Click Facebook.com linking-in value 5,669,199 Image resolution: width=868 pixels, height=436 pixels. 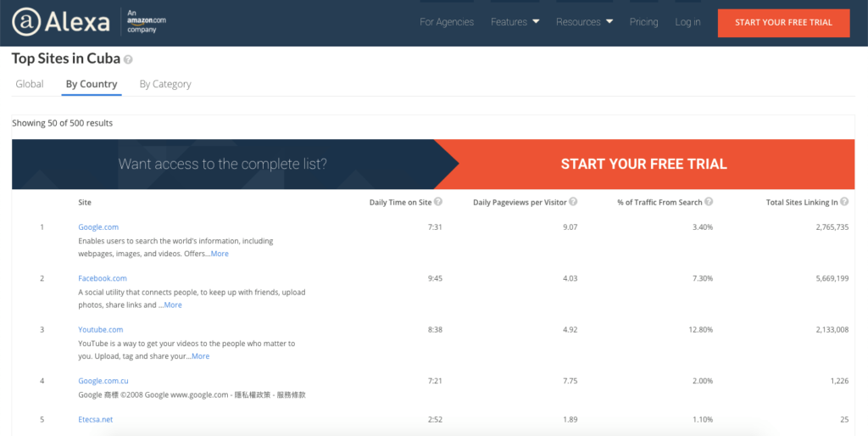click(x=832, y=278)
